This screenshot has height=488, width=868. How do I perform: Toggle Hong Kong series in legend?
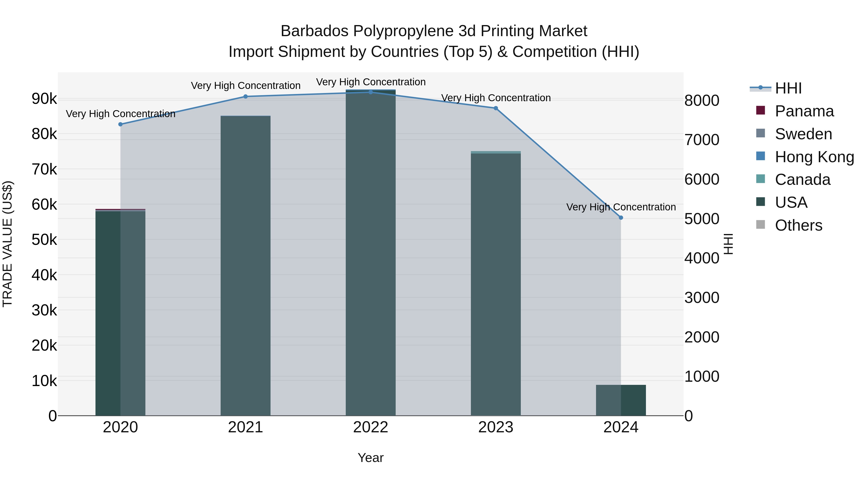[x=805, y=157]
